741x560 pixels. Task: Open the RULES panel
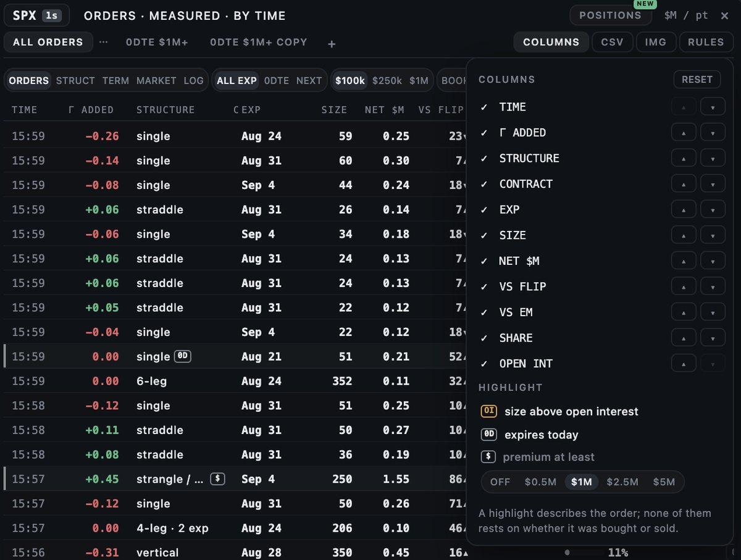click(706, 42)
